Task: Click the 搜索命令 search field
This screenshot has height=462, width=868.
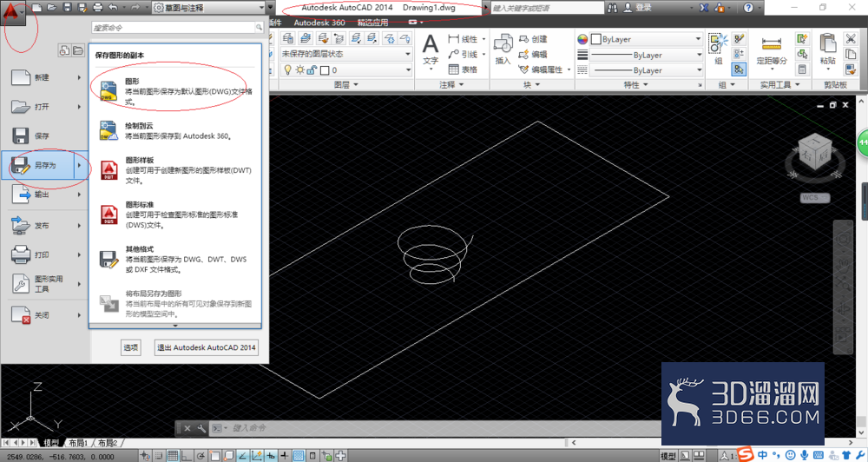Action: click(x=176, y=27)
